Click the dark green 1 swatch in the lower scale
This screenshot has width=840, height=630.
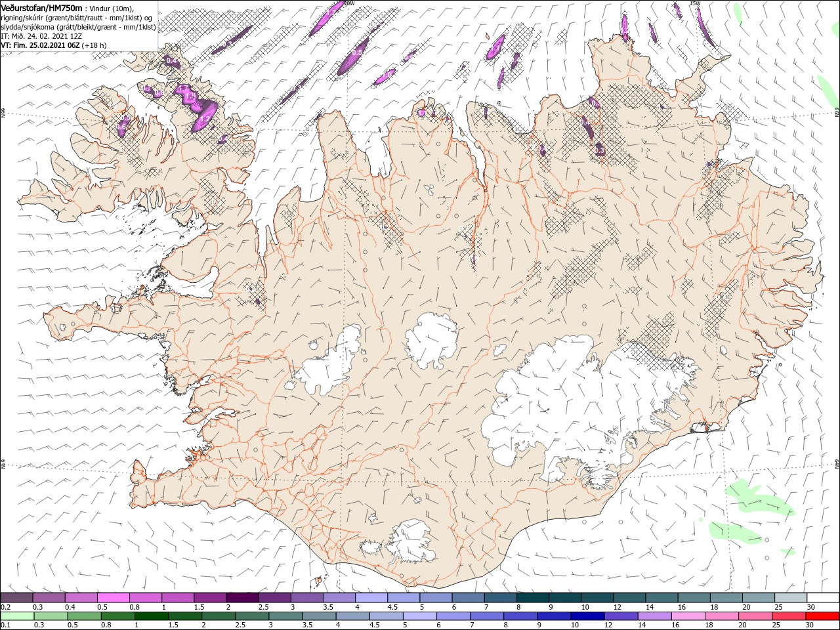coord(151,616)
